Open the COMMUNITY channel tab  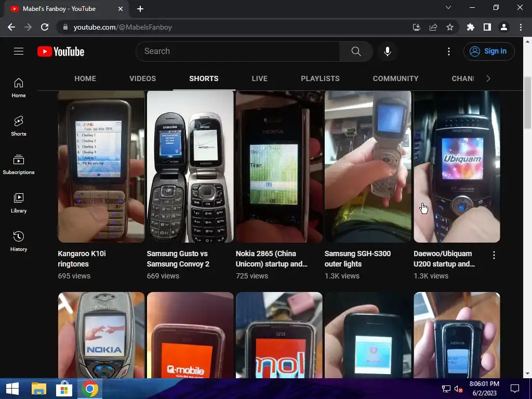tap(395, 79)
